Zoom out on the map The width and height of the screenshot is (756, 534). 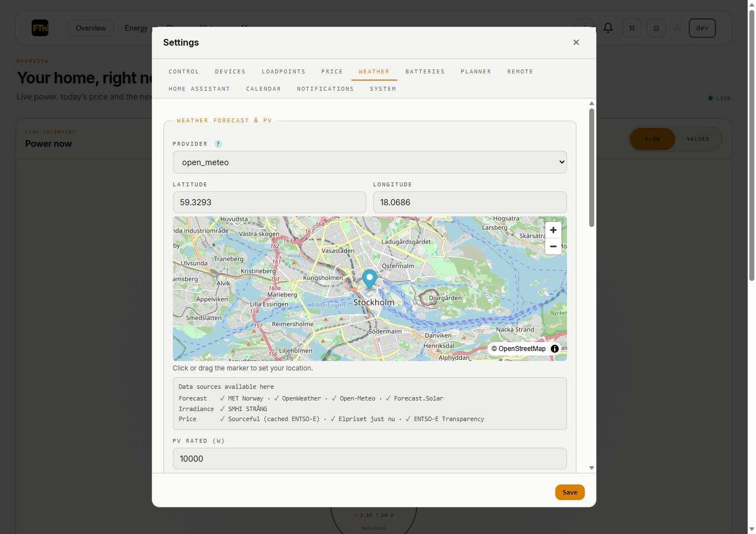(553, 246)
